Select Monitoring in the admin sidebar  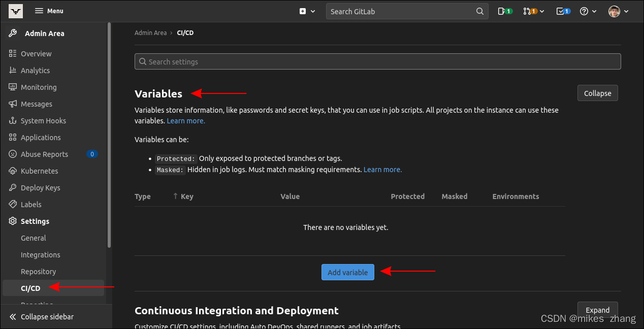point(38,87)
